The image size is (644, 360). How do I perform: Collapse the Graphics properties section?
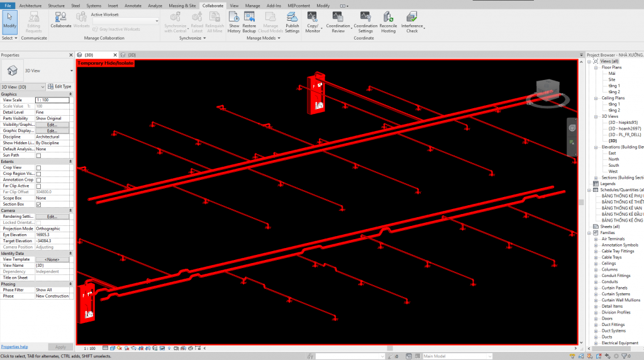[x=70, y=94]
